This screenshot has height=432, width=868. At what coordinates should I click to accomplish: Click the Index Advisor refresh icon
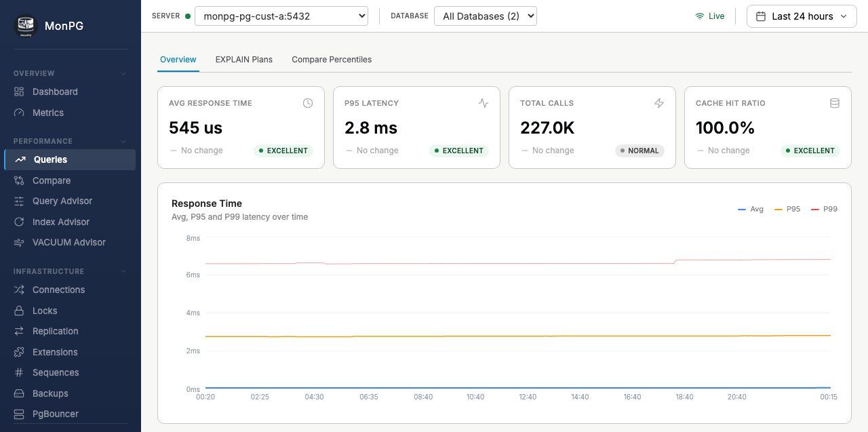(x=19, y=222)
